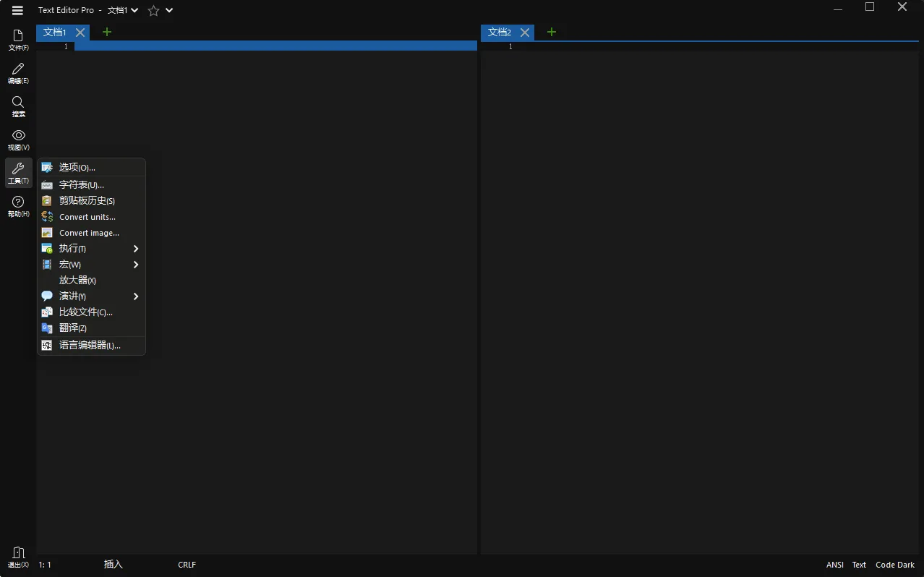Select 翻译(Z) translate entry
This screenshot has width=924, height=577.
[x=92, y=328]
